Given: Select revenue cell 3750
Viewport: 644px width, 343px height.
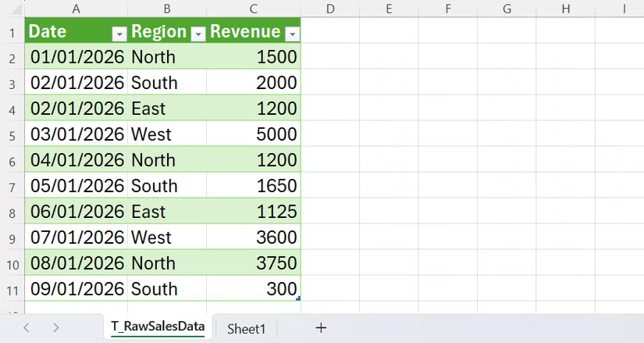Looking at the screenshot, I should (254, 263).
